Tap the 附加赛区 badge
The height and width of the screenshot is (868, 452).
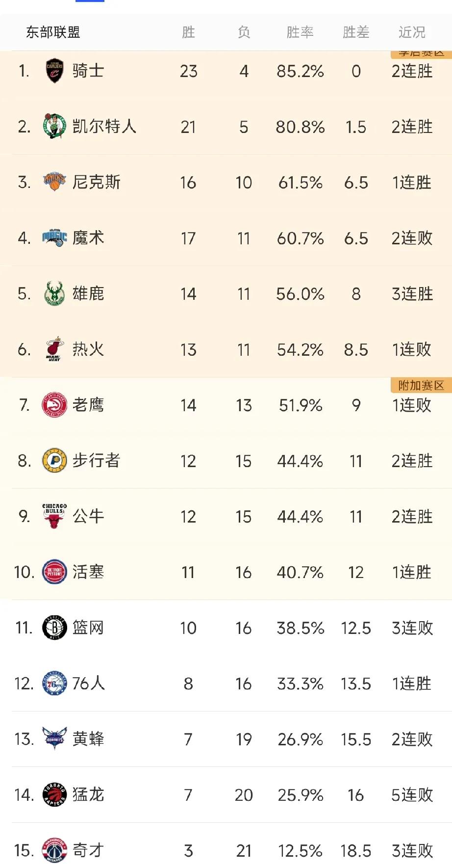pos(421,385)
